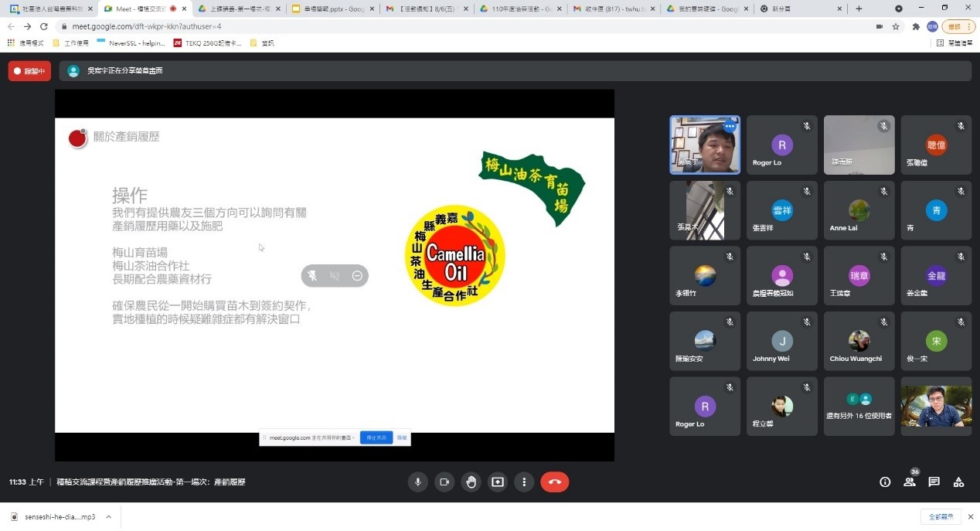Click the present-now screen share icon
This screenshot has height=531, width=980.
498,482
